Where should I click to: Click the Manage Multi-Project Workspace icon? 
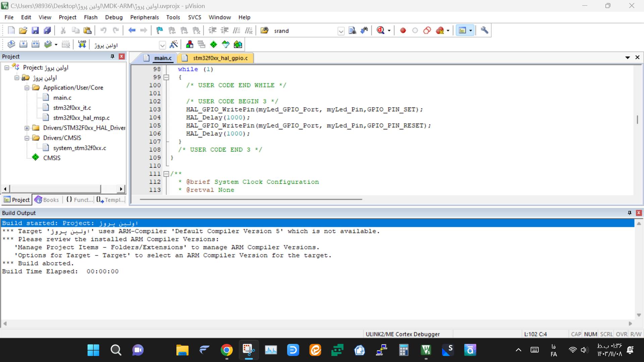point(202,44)
